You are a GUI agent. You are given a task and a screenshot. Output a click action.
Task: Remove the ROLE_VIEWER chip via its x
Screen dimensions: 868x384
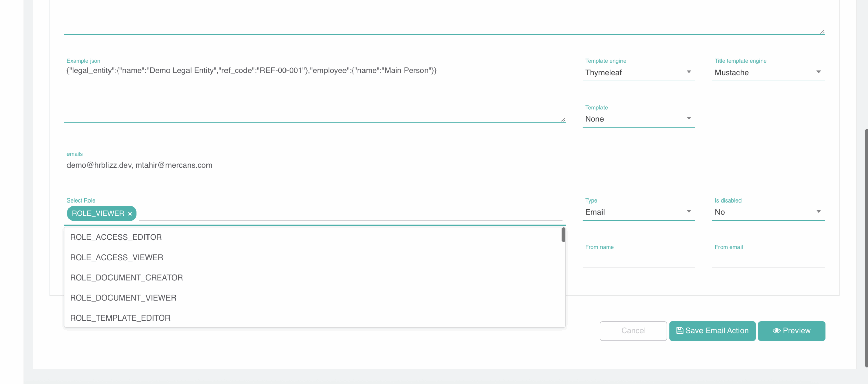point(130,214)
